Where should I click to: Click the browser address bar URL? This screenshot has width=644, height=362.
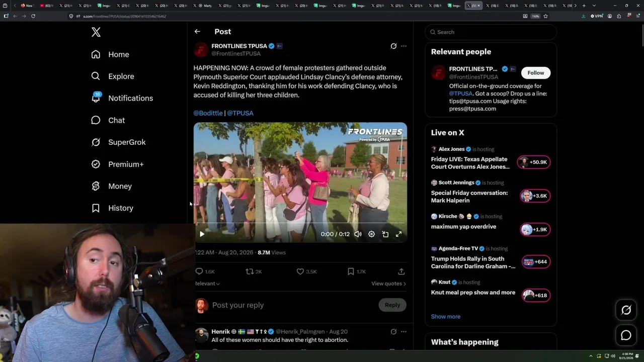coord(124,16)
